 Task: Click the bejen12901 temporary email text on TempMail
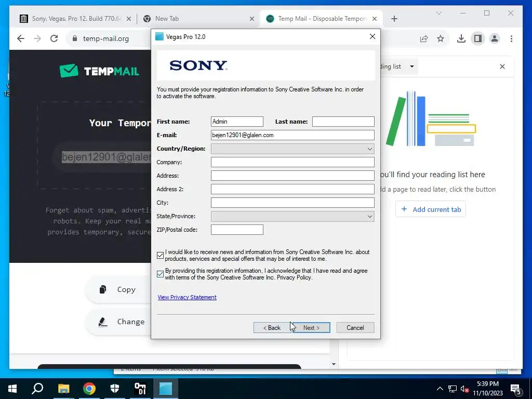point(106,157)
